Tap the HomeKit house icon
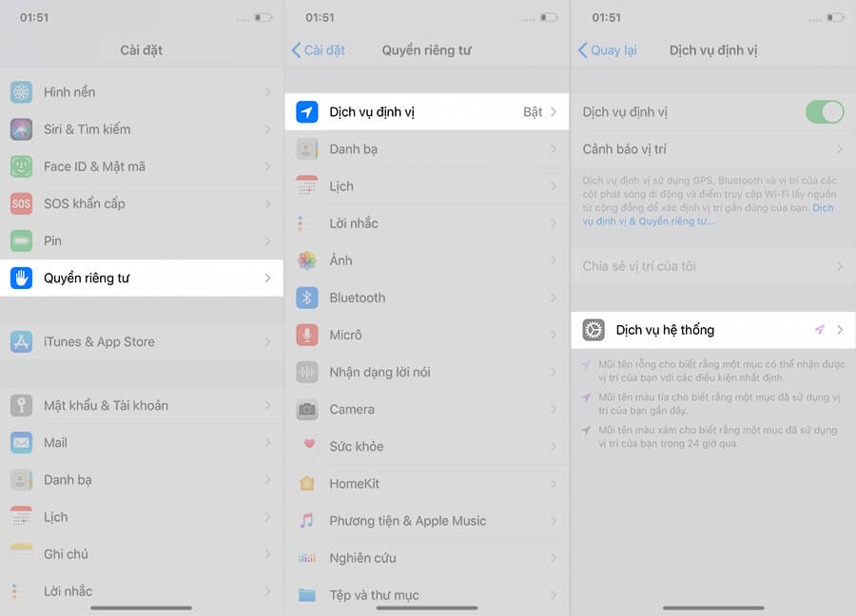Viewport: 856px width, 616px height. tap(306, 483)
